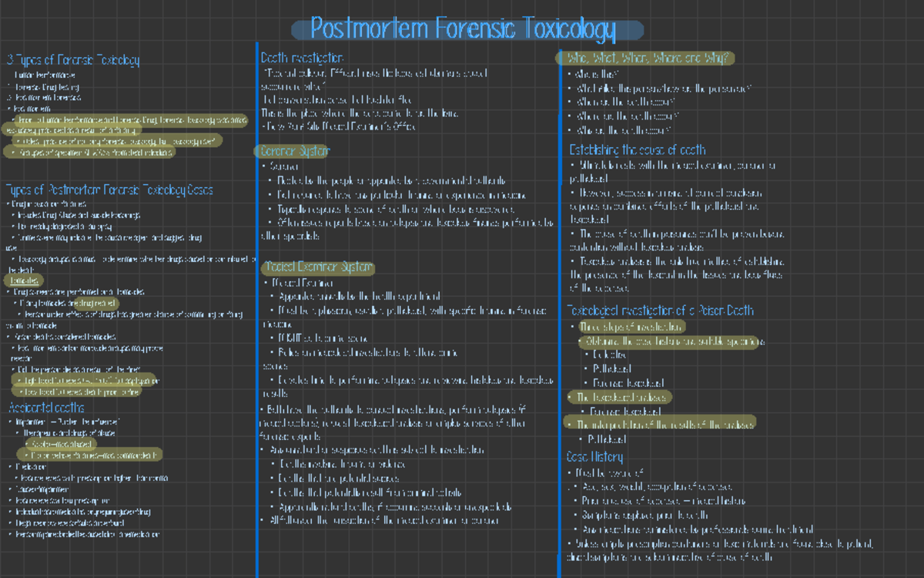Viewport: 924px width, 578px height.
Task: Click heading "Establishing the cause of death"
Action: click(638, 150)
